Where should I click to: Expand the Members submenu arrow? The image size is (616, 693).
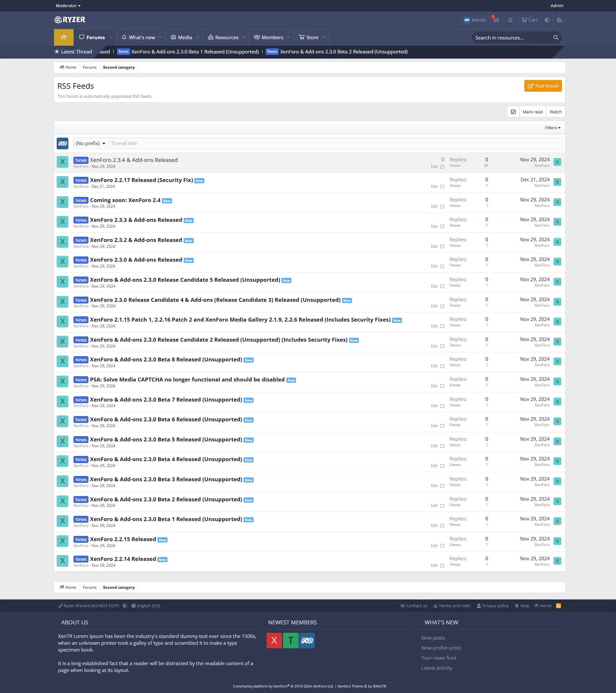click(x=289, y=37)
